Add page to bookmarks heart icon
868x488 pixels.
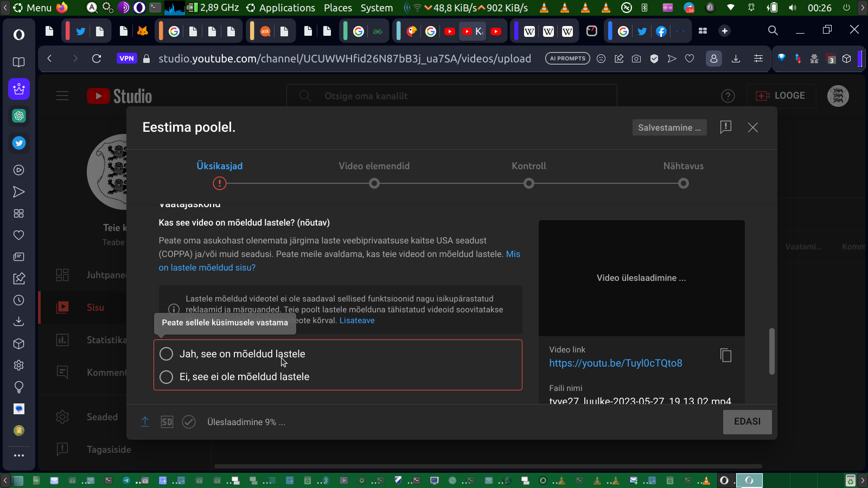[x=690, y=59]
